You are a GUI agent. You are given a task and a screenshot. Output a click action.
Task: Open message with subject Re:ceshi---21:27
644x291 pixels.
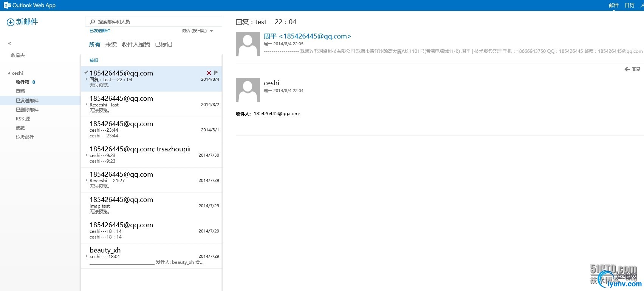tap(152, 180)
